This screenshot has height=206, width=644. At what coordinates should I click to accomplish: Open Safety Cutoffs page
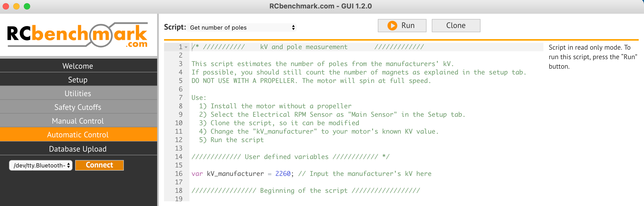tap(78, 107)
